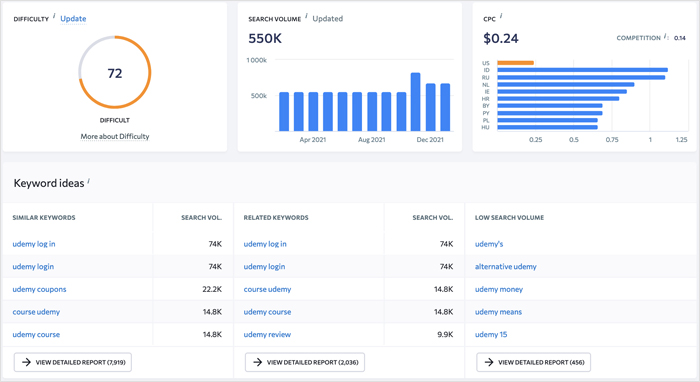Click the info icon next to Difficulty
700x382 pixels.
54,16
